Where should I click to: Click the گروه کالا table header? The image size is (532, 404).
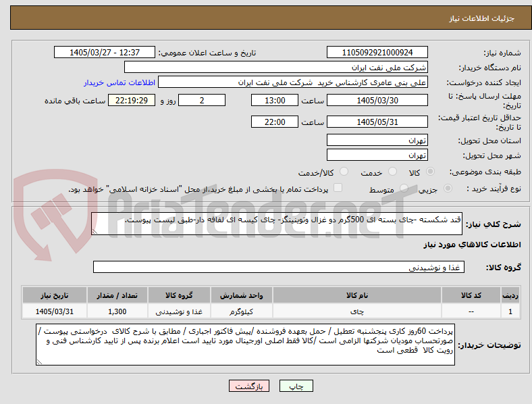(x=179, y=295)
